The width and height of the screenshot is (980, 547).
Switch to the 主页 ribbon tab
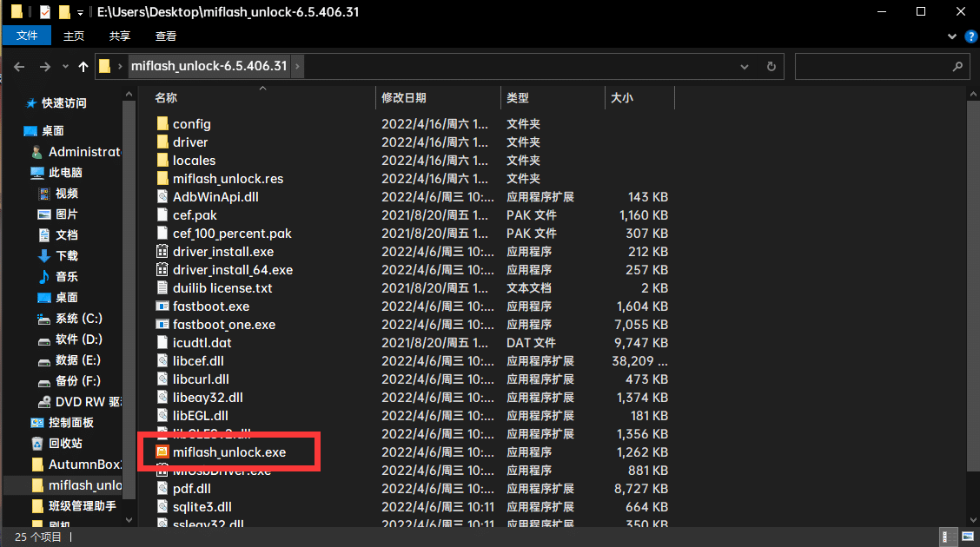[x=73, y=36]
